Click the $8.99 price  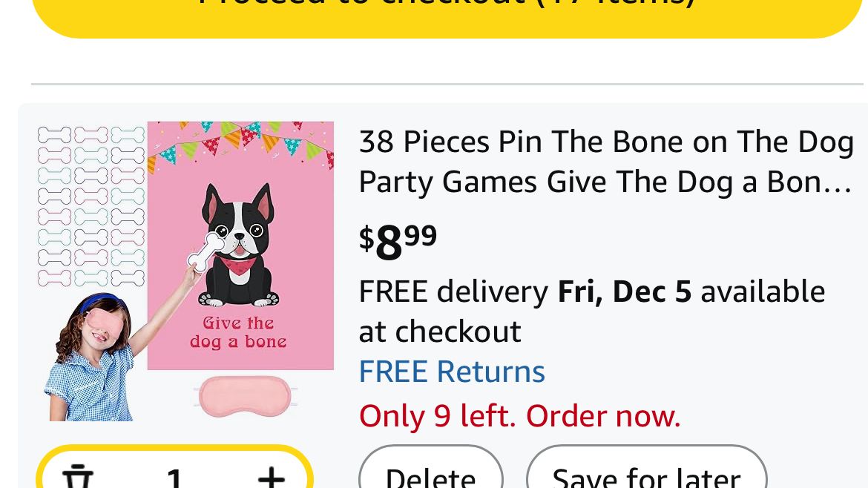coord(398,241)
